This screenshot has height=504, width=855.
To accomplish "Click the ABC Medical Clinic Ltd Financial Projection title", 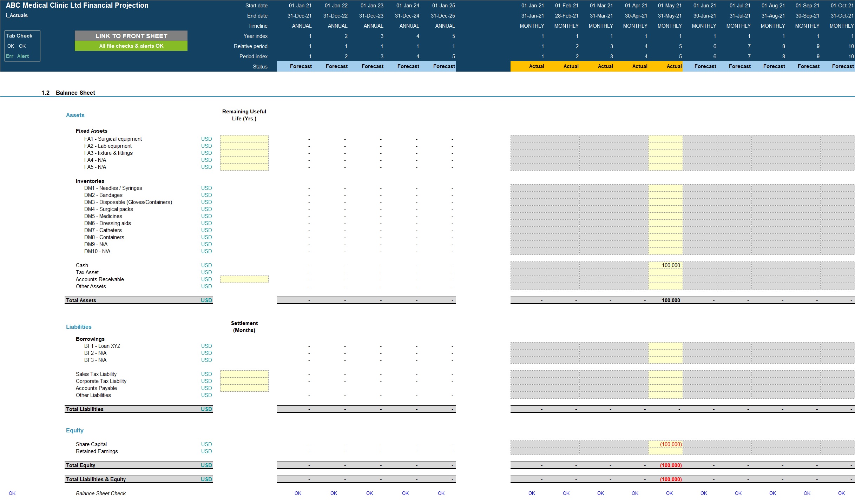I will (x=77, y=5).
